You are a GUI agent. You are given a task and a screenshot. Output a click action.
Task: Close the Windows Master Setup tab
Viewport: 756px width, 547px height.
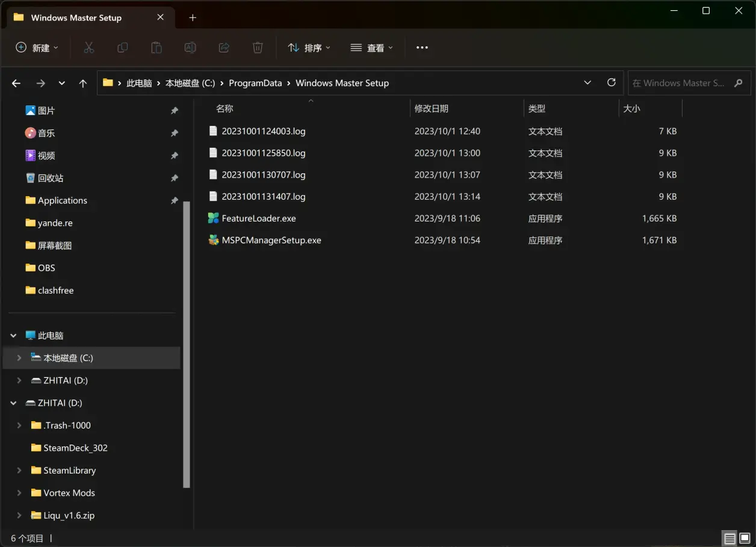tap(160, 17)
